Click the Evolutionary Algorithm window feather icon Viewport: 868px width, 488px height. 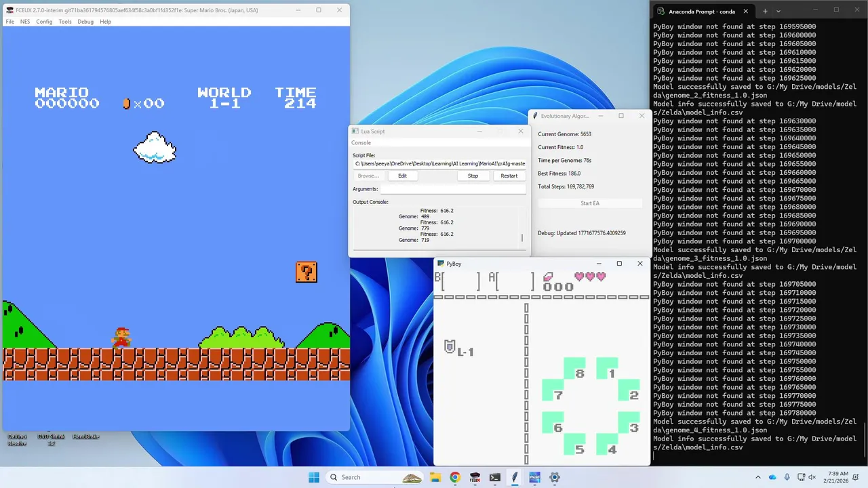pyautogui.click(x=535, y=116)
